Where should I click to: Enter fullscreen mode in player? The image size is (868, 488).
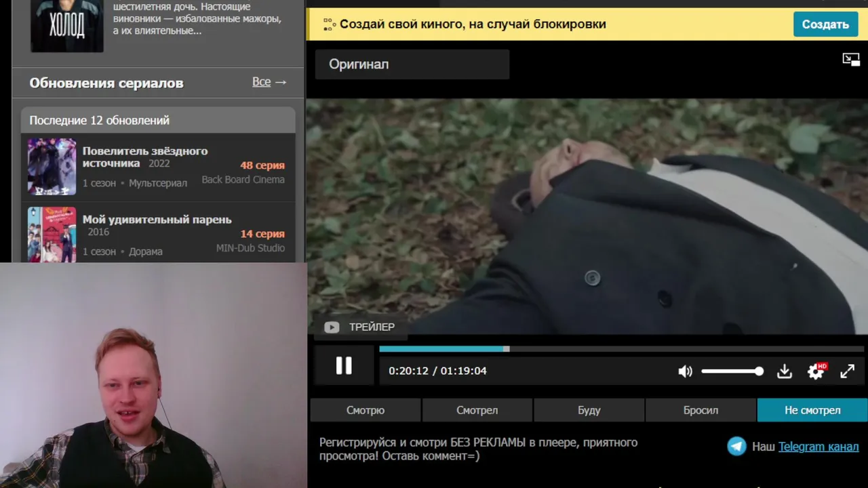point(847,371)
